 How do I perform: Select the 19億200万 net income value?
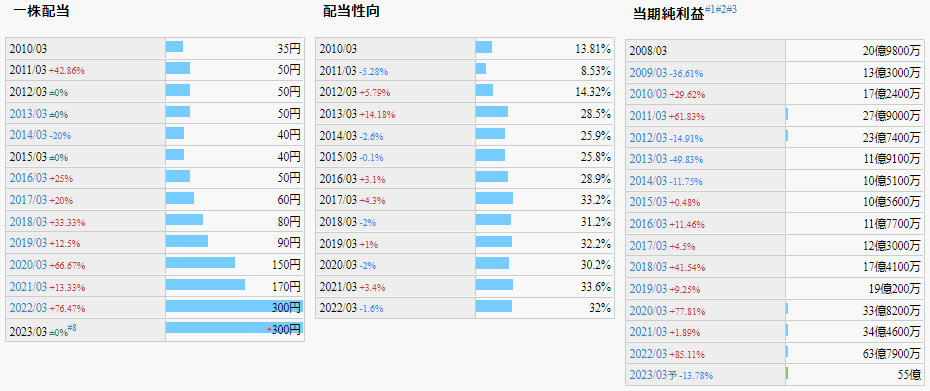point(895,289)
